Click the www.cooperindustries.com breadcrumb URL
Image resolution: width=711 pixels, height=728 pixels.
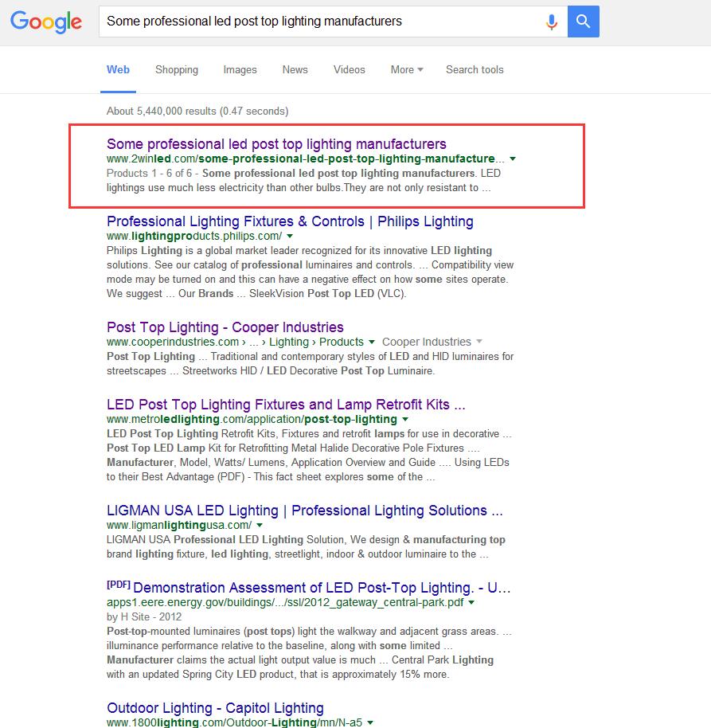[x=236, y=342]
